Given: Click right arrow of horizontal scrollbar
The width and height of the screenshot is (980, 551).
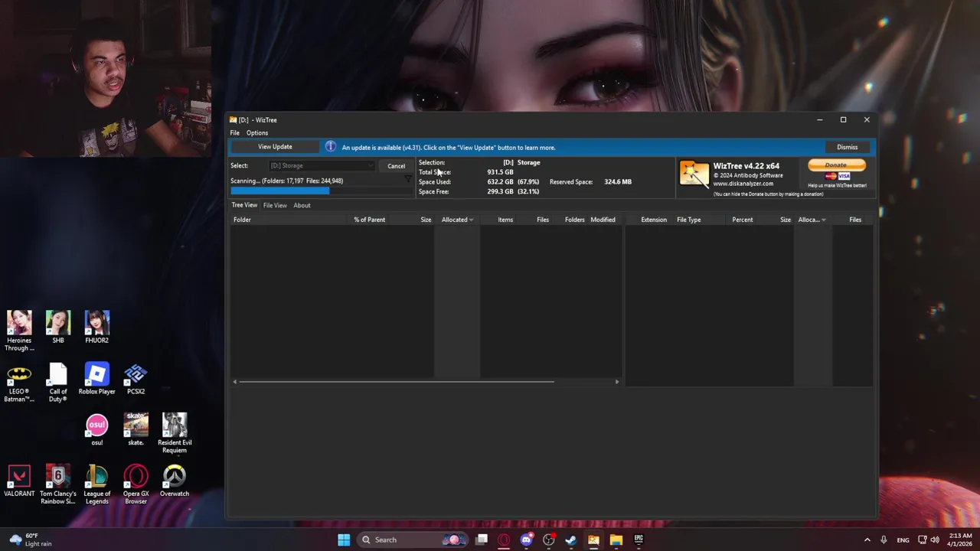Looking at the screenshot, I should [x=616, y=381].
